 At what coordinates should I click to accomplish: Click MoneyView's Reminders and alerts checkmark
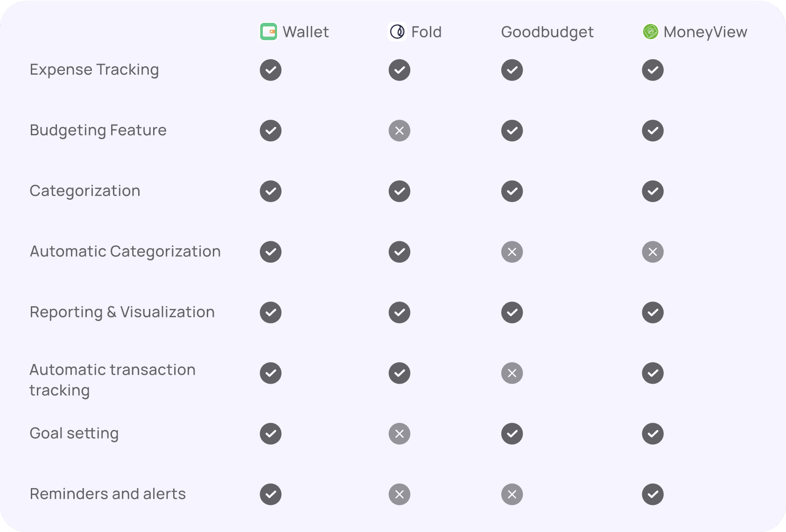tap(653, 495)
